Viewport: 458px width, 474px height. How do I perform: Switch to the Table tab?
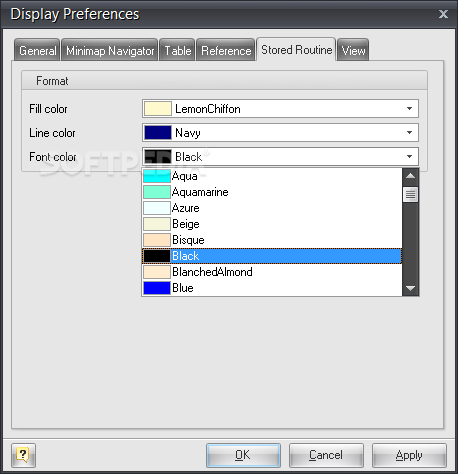coord(177,51)
